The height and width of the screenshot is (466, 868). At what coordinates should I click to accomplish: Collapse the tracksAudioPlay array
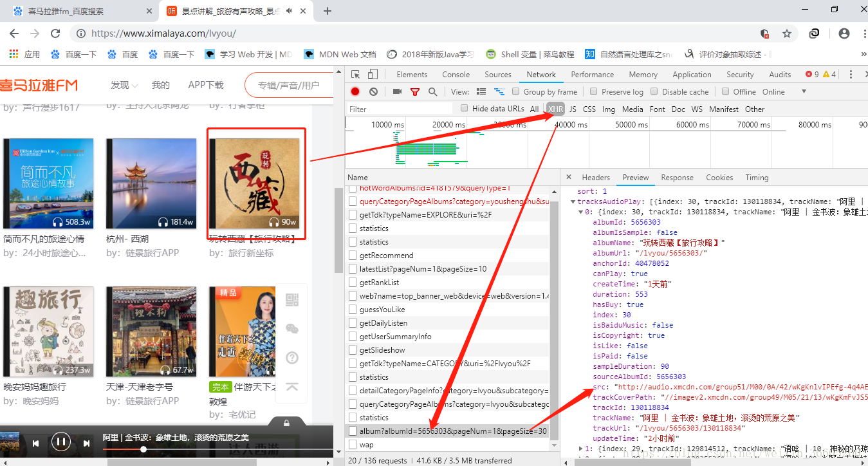click(573, 201)
